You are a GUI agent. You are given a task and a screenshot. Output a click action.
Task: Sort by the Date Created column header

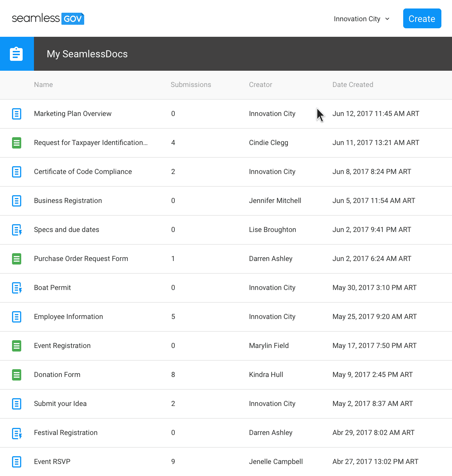[x=353, y=85]
